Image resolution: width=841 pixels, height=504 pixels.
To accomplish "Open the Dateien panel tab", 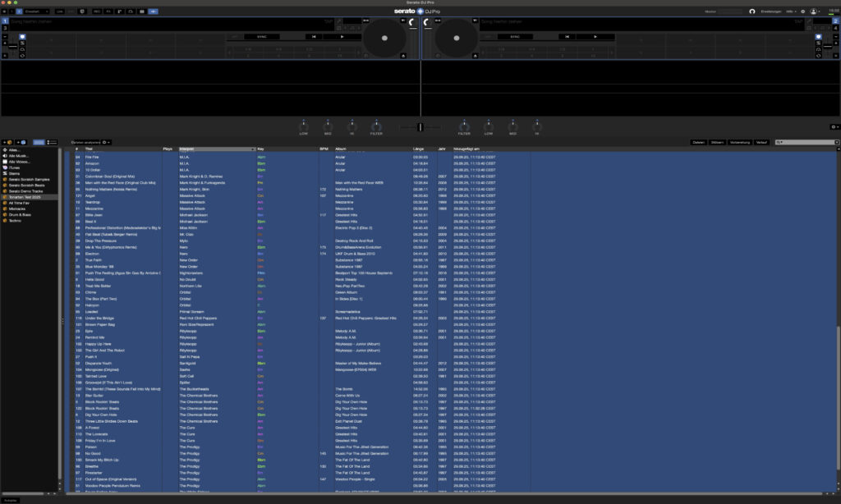I will click(x=699, y=142).
